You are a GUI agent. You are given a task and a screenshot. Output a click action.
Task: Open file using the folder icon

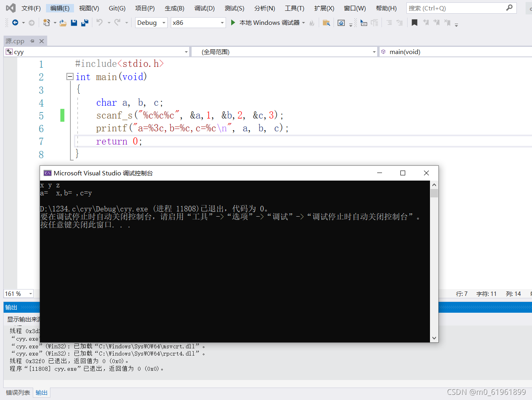(63, 23)
